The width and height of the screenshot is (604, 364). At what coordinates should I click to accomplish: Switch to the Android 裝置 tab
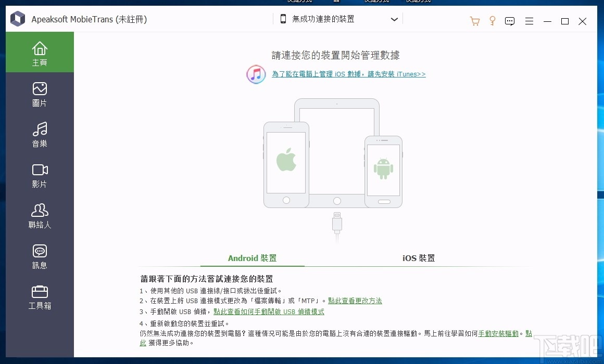253,258
